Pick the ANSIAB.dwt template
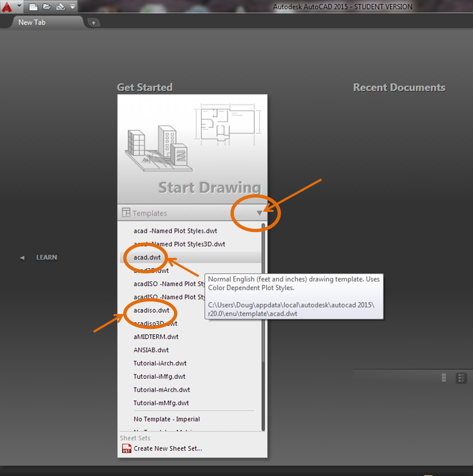 (151, 350)
